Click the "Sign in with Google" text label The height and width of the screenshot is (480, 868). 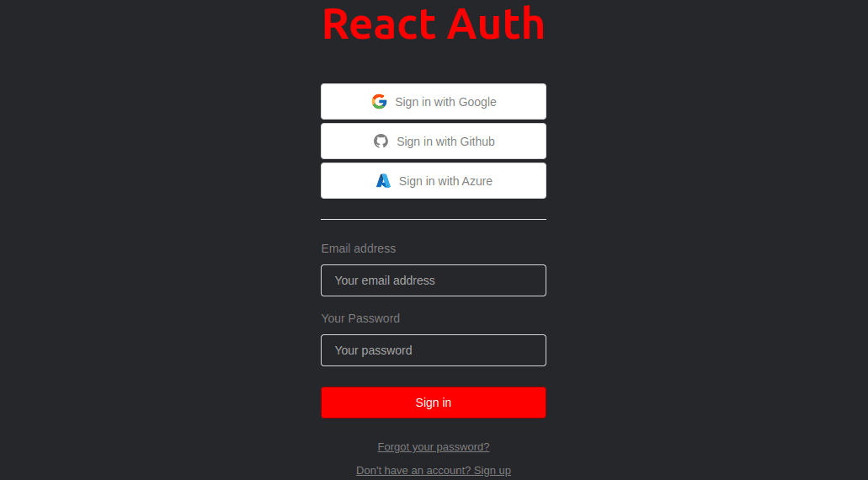pyautogui.click(x=445, y=102)
